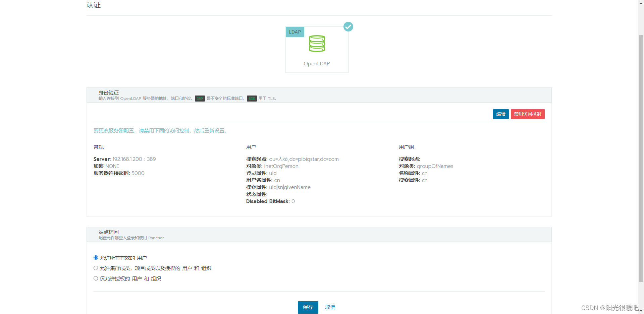The image size is (644, 314).
Task: Click the 服务器连接超时 5000 value
Action: (138, 173)
